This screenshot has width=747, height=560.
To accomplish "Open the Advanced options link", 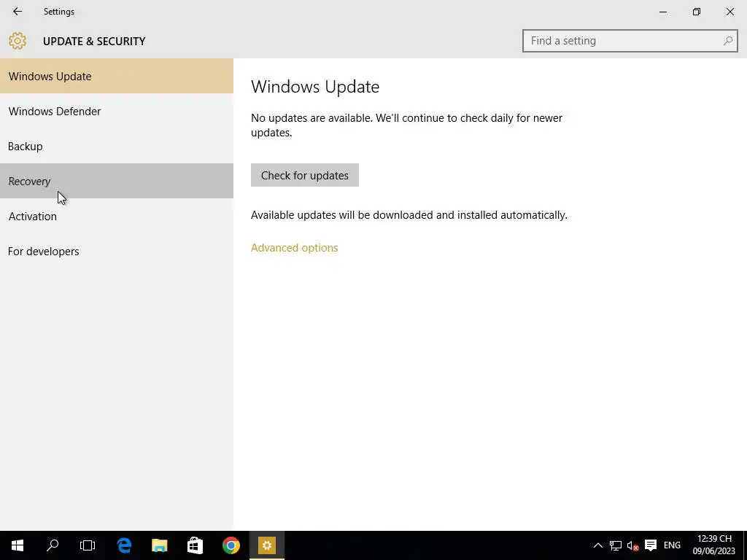I will [x=295, y=248].
